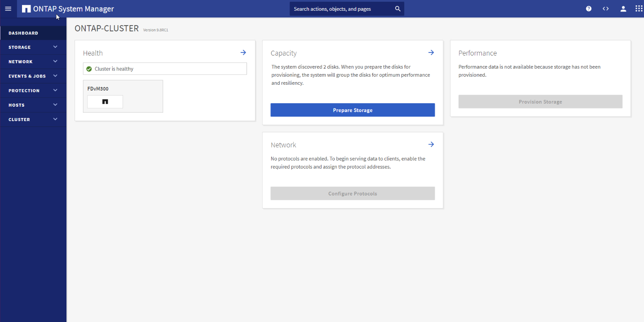Expand the Storage menu chevron
Viewport: 644px width, 322px height.
pyautogui.click(x=55, y=47)
